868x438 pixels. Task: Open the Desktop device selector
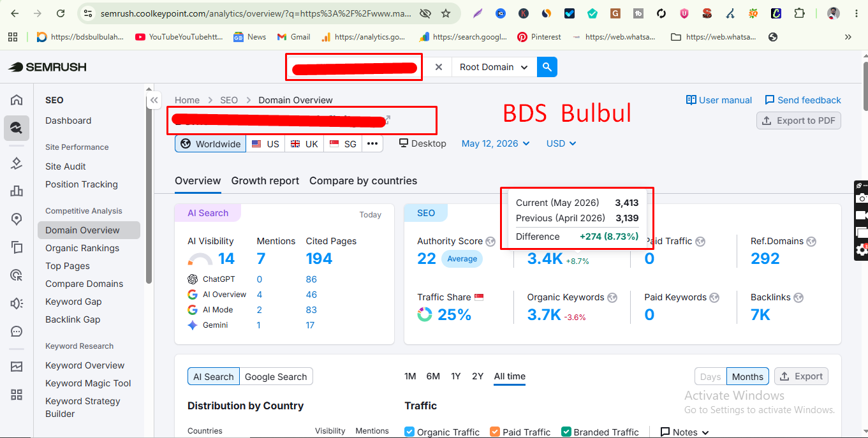pyautogui.click(x=423, y=143)
